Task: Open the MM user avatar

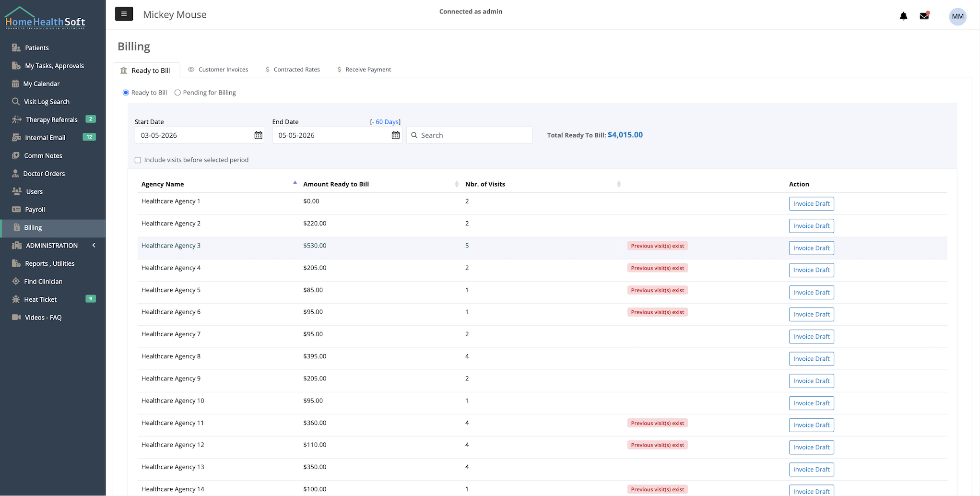Action: (x=957, y=16)
